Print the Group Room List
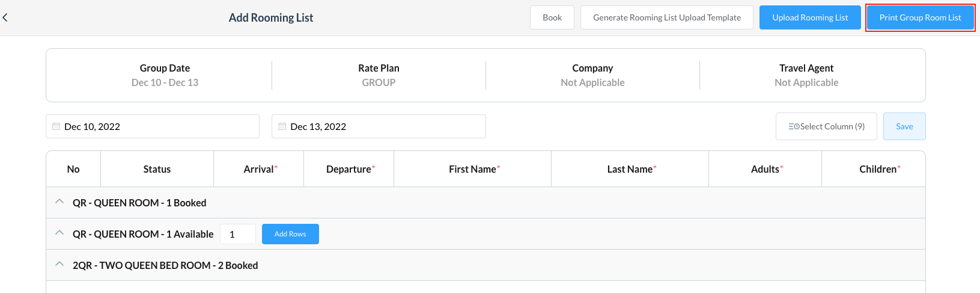This screenshot has height=293, width=980. (919, 17)
